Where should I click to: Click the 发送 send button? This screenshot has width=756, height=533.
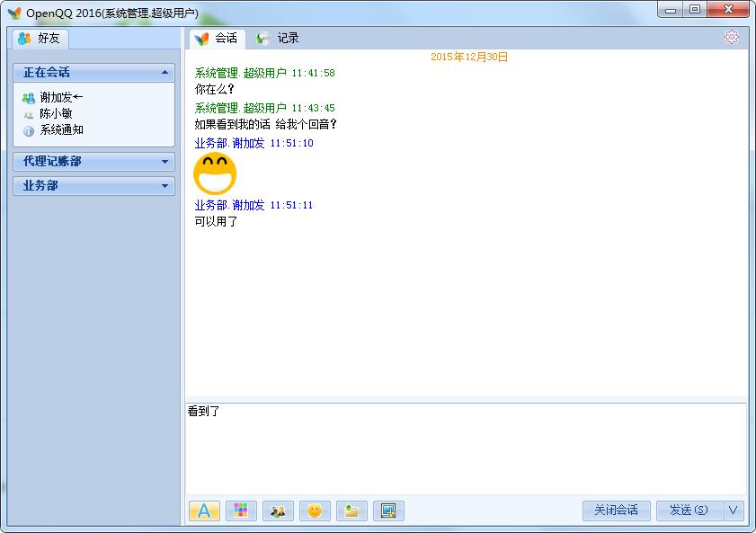click(690, 511)
